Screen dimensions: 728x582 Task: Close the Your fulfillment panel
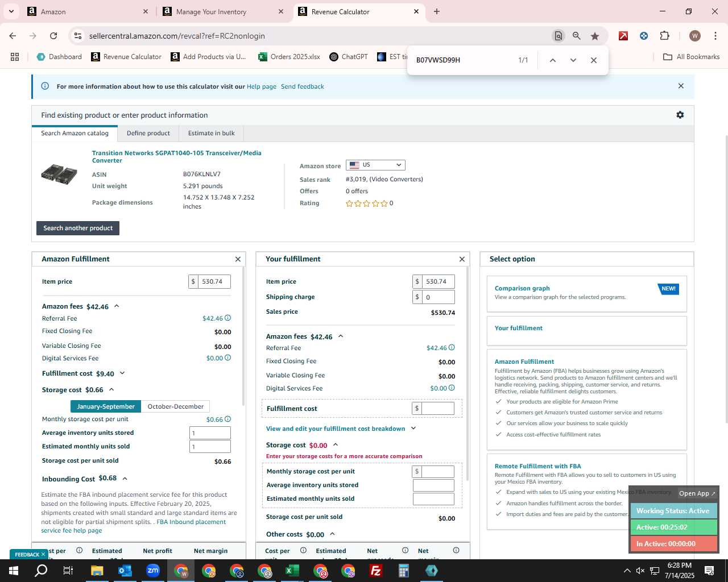[x=462, y=259]
